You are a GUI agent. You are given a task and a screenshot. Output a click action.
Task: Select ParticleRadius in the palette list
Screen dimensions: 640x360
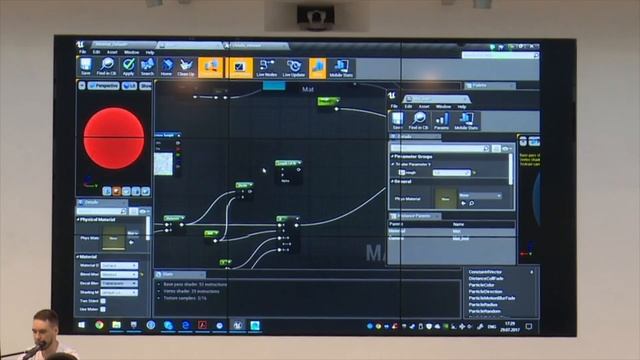483,304
